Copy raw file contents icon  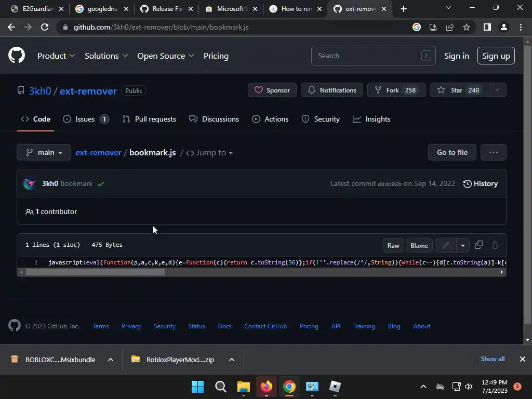[478, 245]
